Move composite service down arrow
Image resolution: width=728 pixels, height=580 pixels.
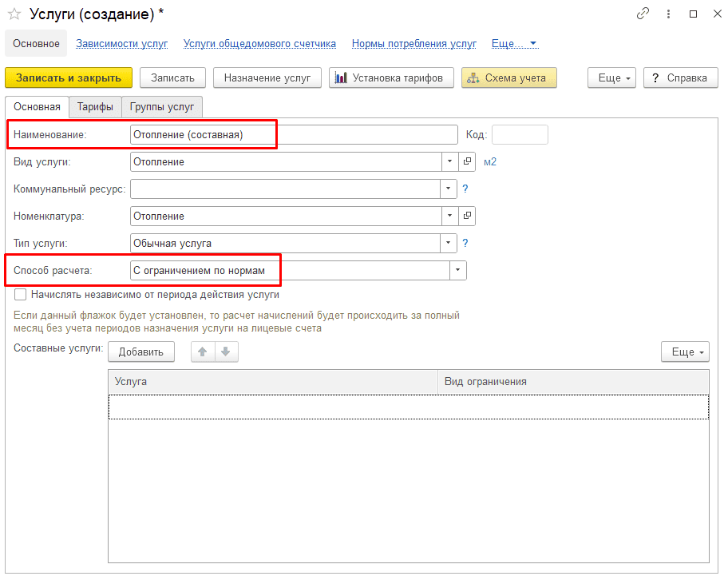226,352
